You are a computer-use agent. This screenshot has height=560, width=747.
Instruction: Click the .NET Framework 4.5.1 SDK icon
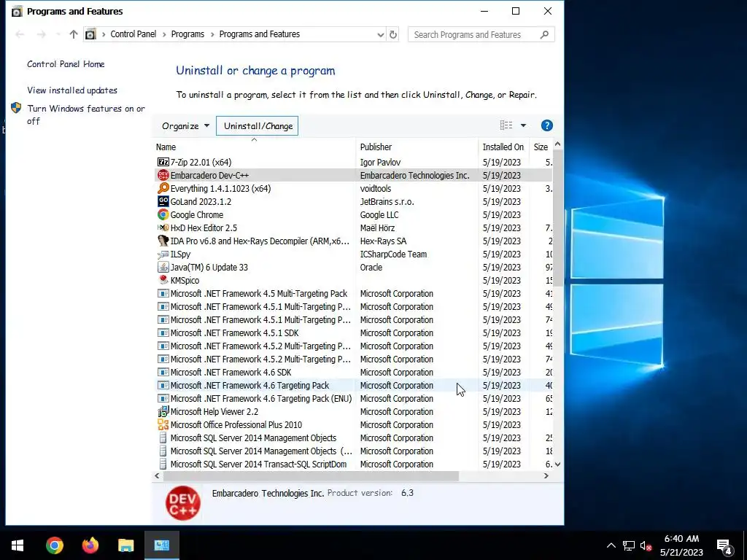[x=163, y=332]
